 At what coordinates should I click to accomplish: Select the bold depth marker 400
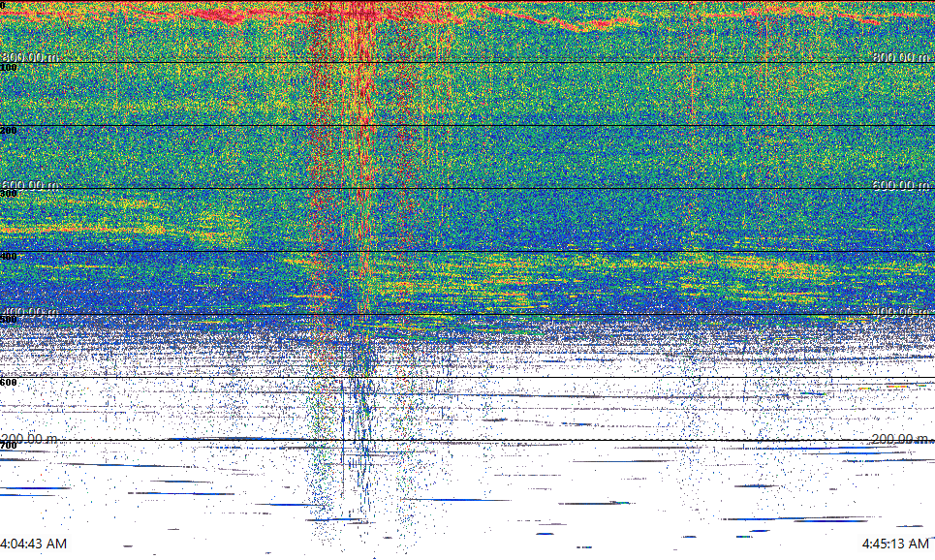[9, 257]
